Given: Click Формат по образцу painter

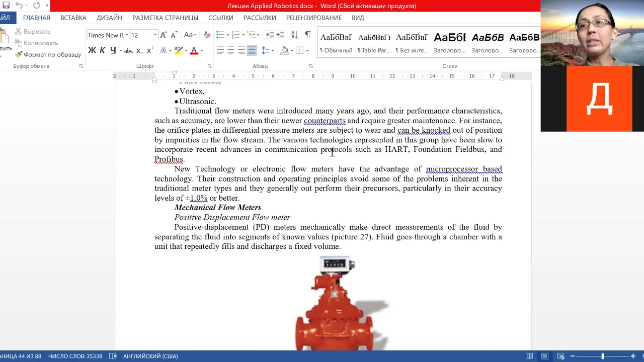Looking at the screenshot, I should (48, 54).
